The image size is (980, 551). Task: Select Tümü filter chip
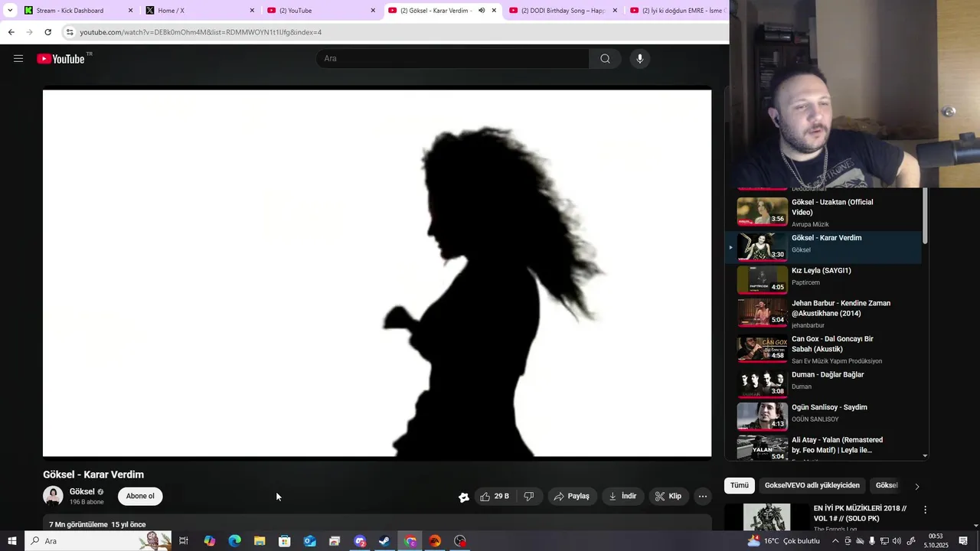tap(740, 485)
